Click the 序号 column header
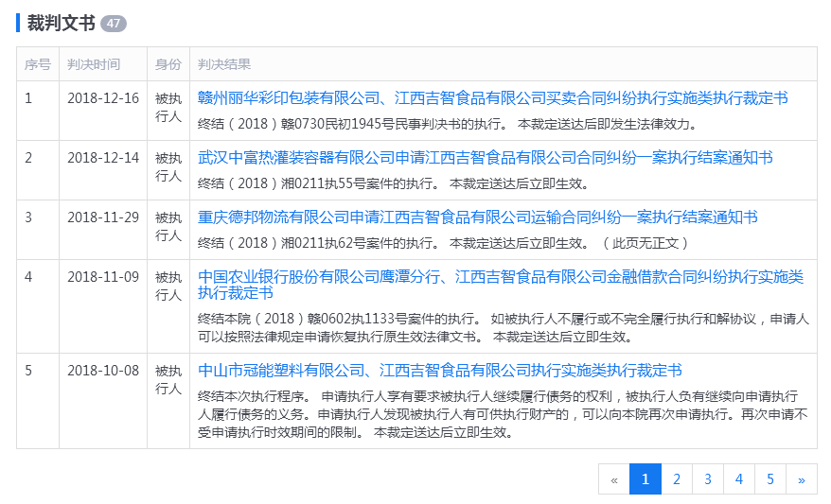 (38, 64)
